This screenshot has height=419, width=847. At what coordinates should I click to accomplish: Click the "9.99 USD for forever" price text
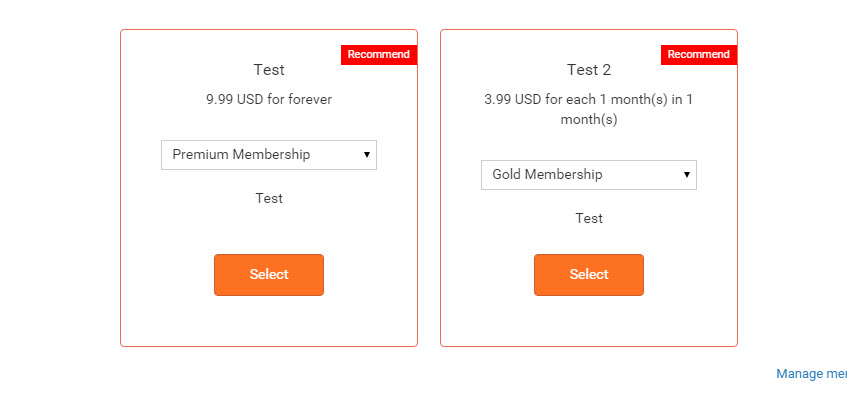[x=269, y=99]
